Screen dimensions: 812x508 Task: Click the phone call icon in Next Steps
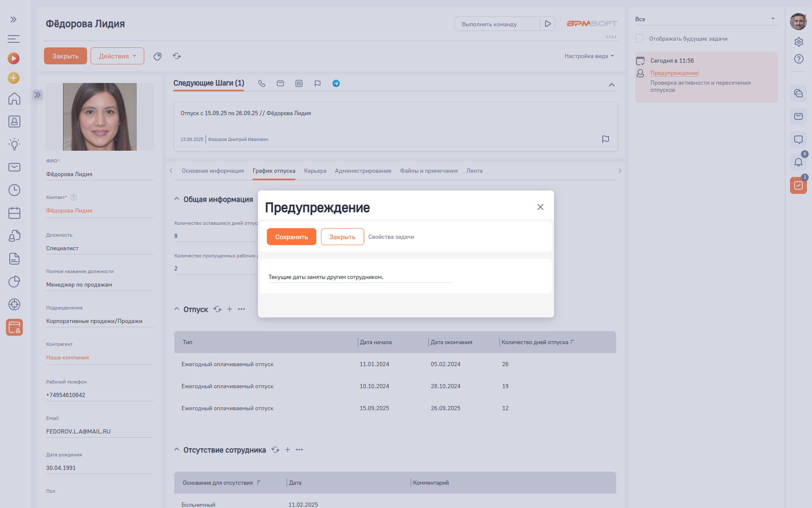(262, 83)
